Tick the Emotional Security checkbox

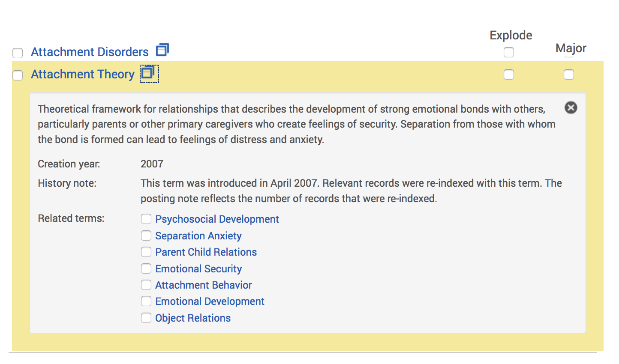point(146,269)
